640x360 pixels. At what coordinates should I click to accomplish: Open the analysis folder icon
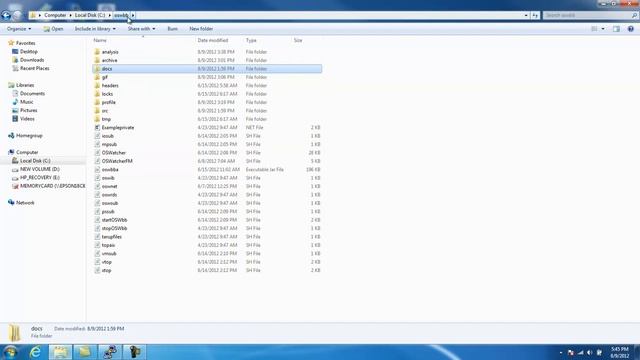(97, 52)
